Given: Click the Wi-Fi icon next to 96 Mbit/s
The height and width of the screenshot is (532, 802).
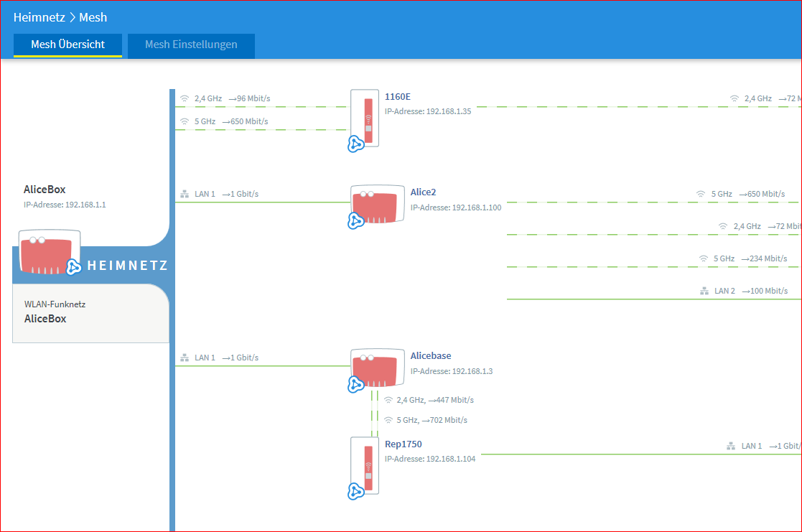Looking at the screenshot, I should [185, 98].
